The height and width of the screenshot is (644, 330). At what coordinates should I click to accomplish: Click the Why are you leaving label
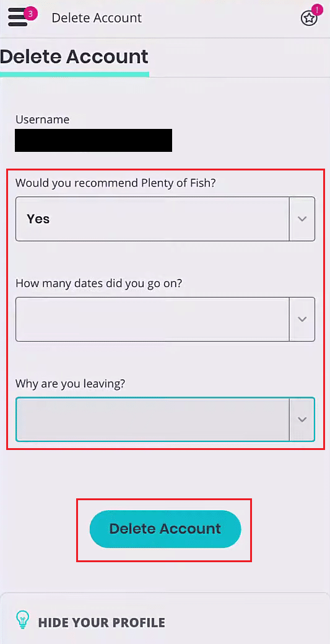point(70,384)
